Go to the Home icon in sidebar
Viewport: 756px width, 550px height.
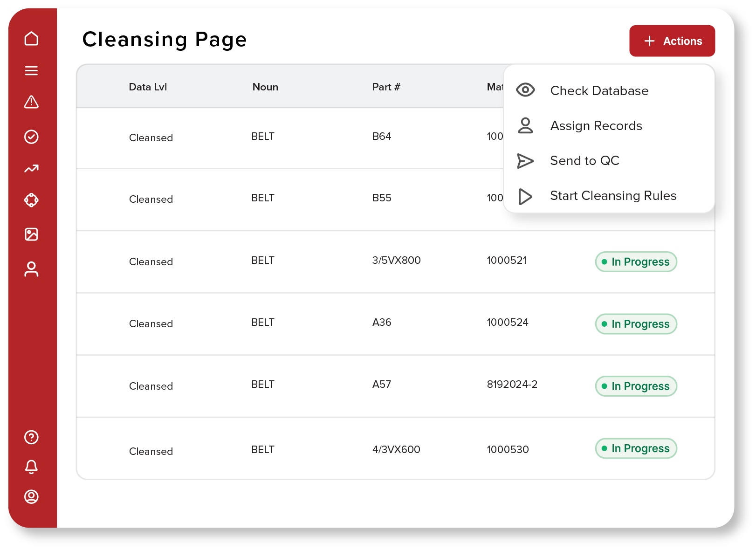(x=31, y=38)
